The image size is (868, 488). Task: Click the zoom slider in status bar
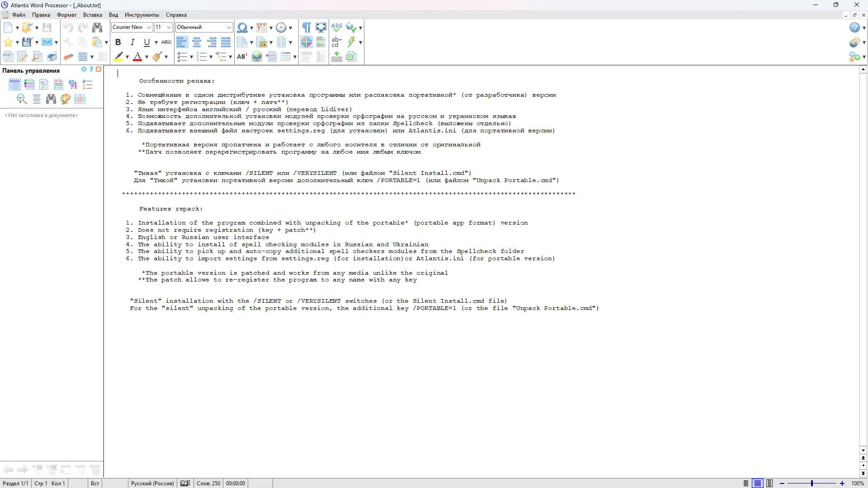811,483
